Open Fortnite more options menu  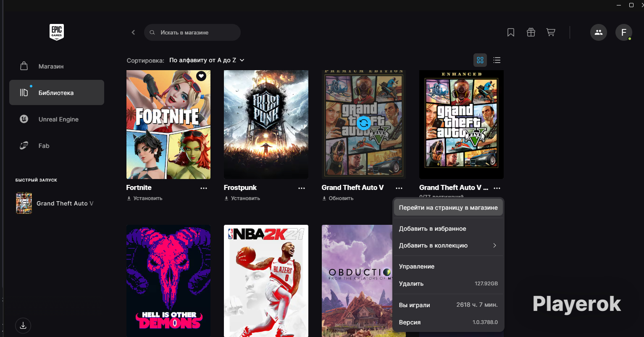coord(204,188)
